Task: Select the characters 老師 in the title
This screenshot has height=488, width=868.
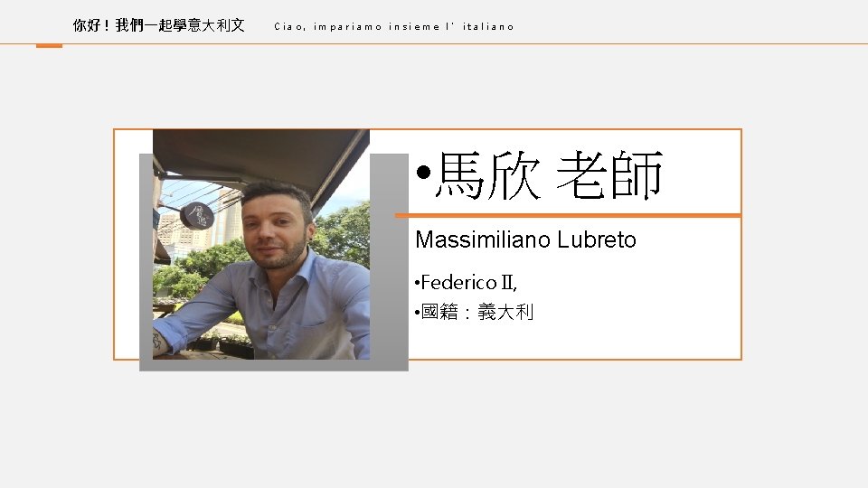Action: point(609,174)
